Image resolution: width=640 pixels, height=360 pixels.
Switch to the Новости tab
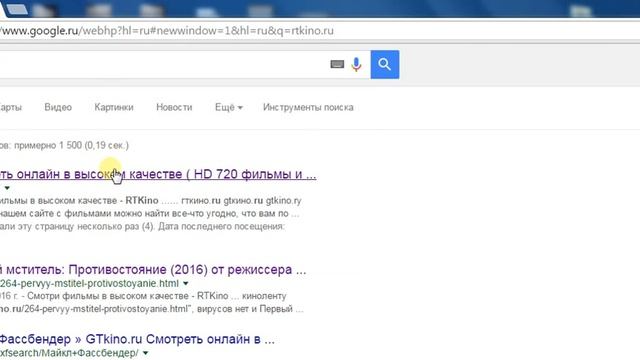[174, 107]
